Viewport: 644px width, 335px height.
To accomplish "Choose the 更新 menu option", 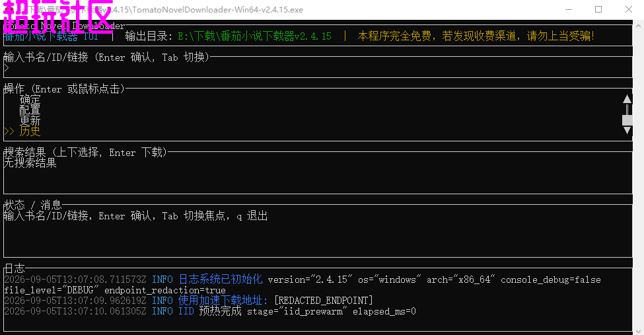I will tap(30, 121).
